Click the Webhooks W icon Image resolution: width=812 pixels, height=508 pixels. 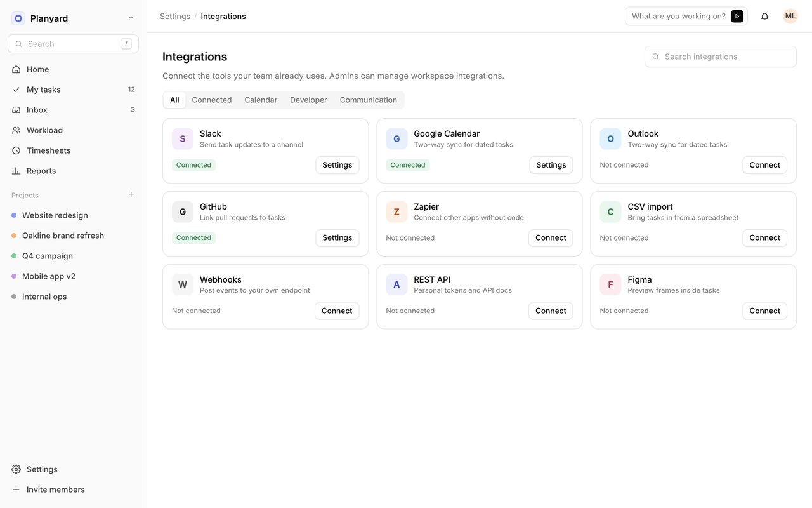tap(183, 284)
